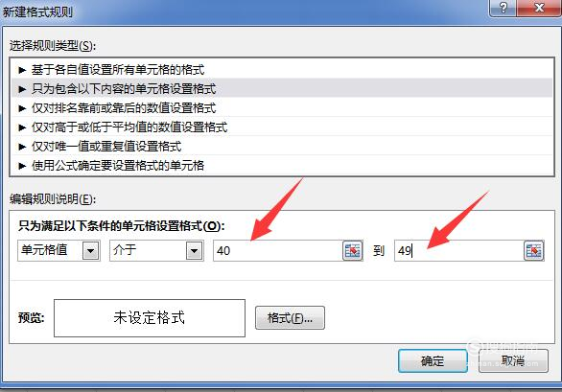
Task: Click the help question mark button
Action: (x=503, y=8)
